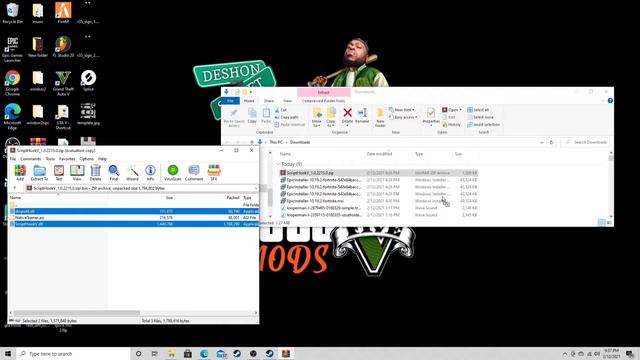Image resolution: width=640 pixels, height=360 pixels.
Task: Switch to the Share tab in Explorer
Action: tap(269, 101)
